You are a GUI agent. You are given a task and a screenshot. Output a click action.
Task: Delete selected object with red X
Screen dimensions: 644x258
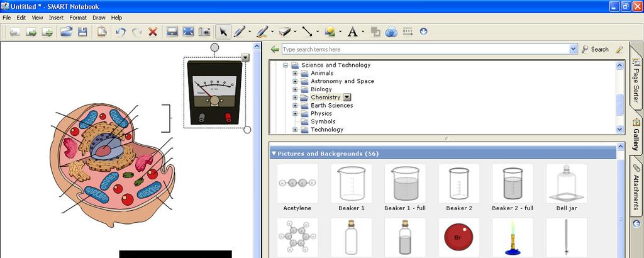153,31
